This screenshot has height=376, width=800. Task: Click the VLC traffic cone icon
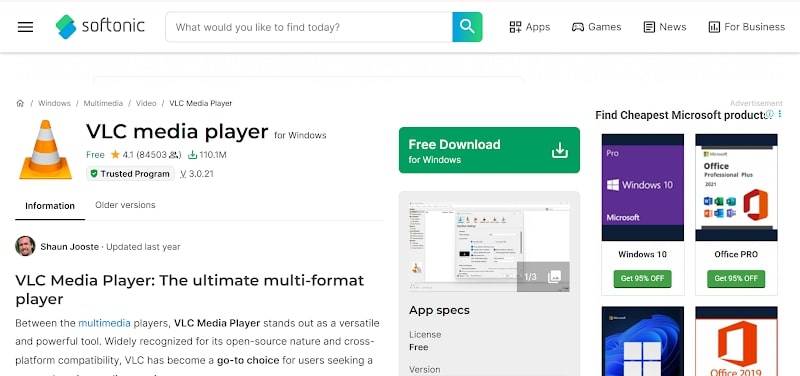45,149
